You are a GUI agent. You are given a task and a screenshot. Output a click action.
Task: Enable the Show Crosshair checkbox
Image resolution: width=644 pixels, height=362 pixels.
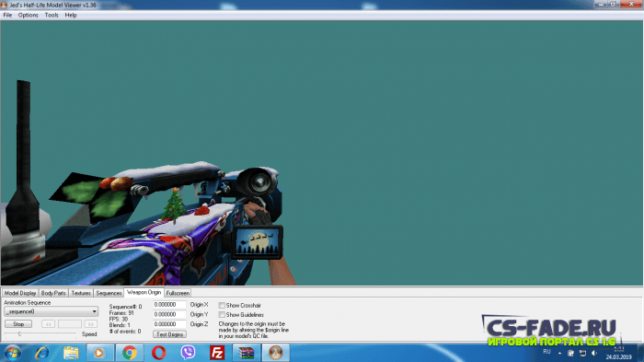click(222, 305)
